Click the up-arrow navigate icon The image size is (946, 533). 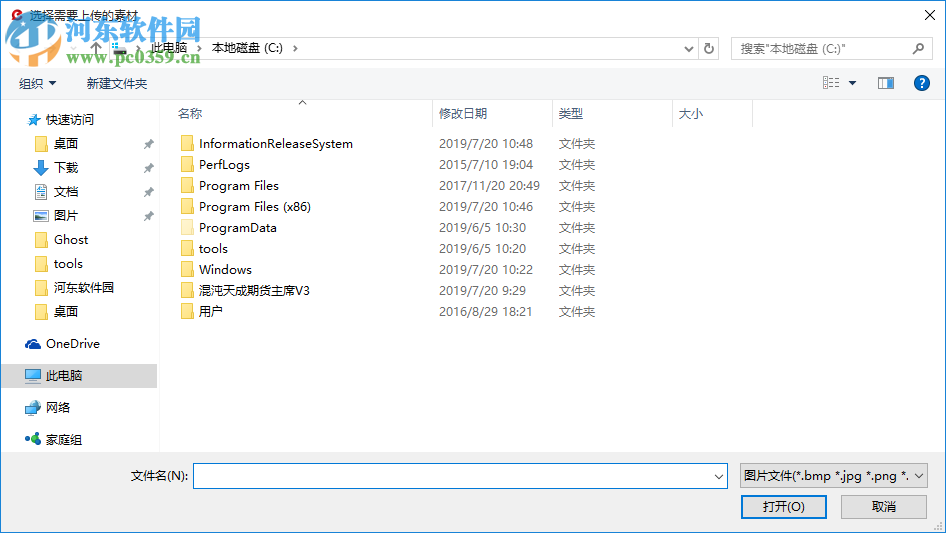[95, 48]
